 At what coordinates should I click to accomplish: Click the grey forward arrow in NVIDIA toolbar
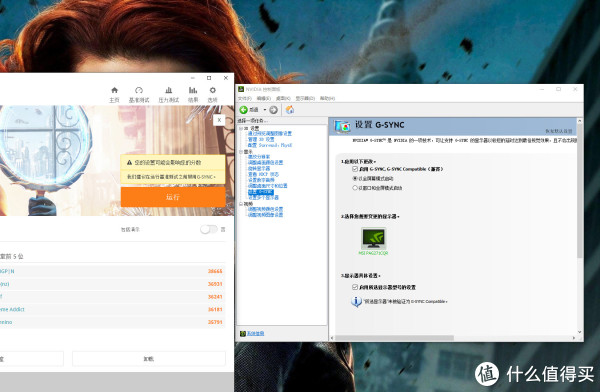click(273, 110)
